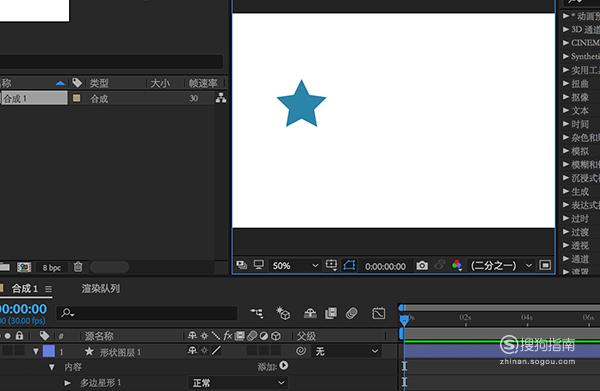Click the primary viewer monitor icon
The height and width of the screenshot is (391, 600).
pyautogui.click(x=259, y=265)
